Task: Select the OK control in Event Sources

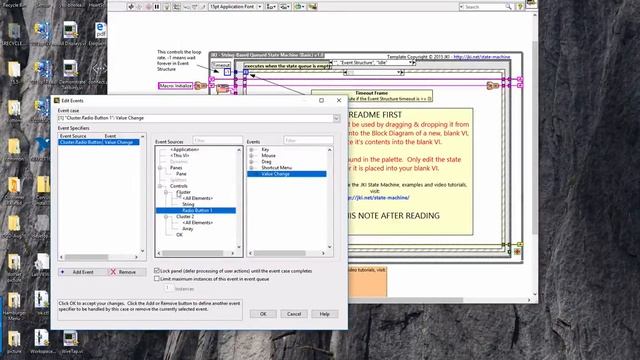Action: [x=180, y=235]
